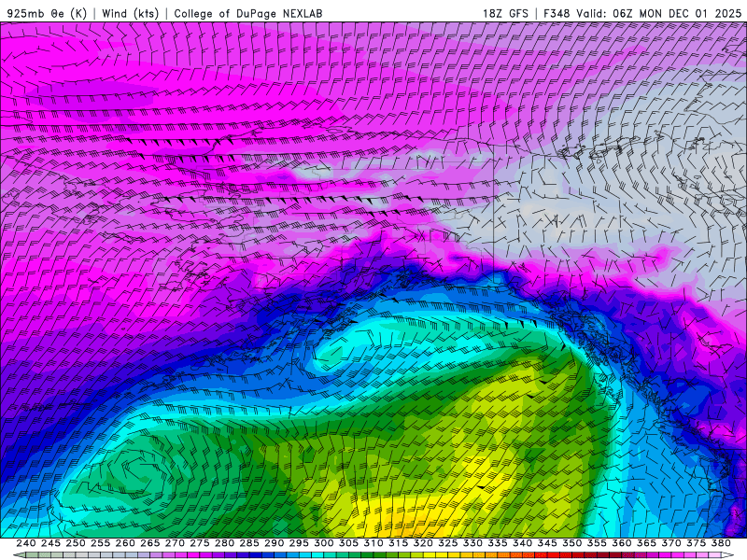Click the right arrow end of colorbar
747x560 pixels.
[x=728, y=555]
